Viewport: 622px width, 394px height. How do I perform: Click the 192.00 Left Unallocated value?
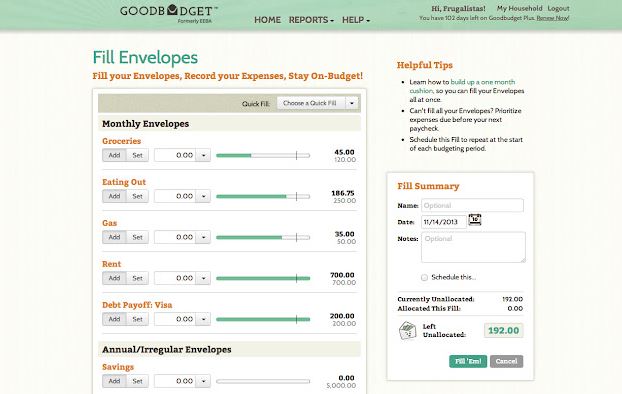click(503, 331)
